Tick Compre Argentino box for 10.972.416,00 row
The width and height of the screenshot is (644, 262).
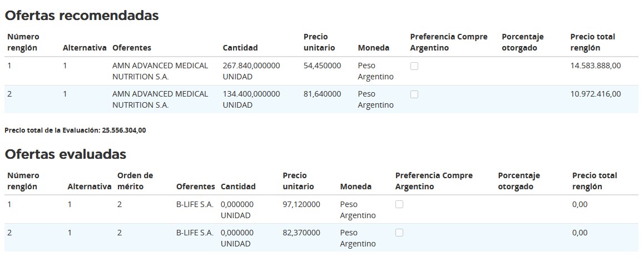click(x=414, y=94)
